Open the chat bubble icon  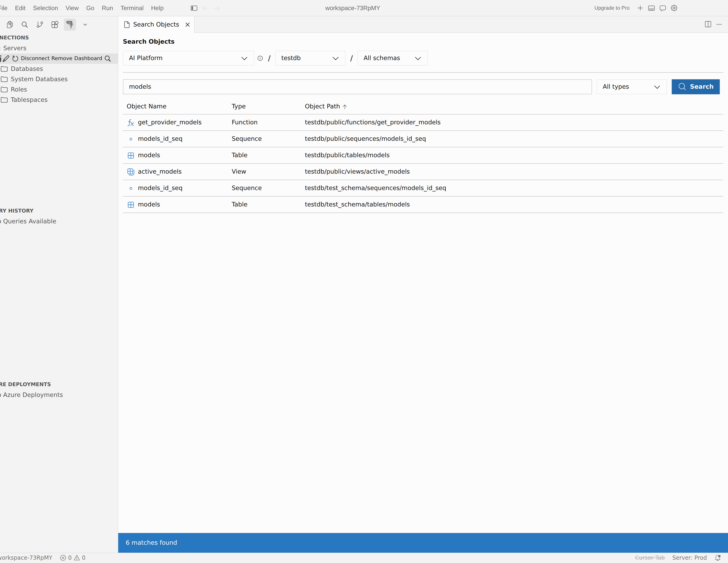(663, 8)
